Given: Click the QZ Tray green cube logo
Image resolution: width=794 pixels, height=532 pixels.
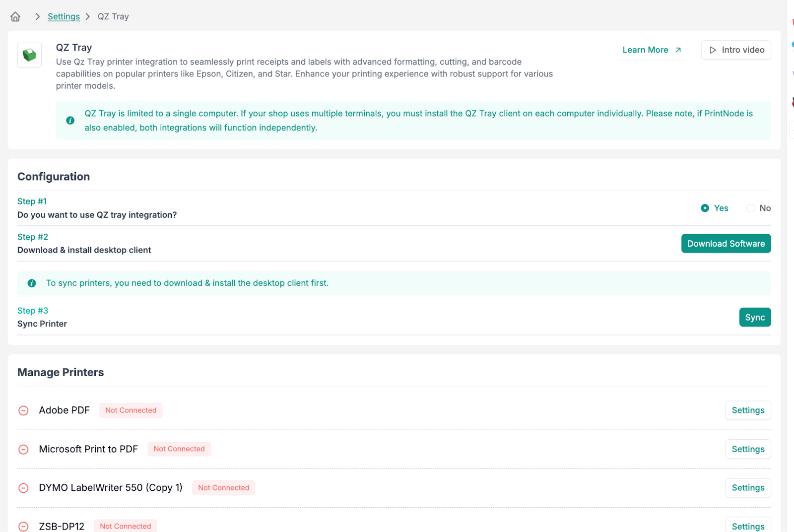Looking at the screenshot, I should 29,55.
